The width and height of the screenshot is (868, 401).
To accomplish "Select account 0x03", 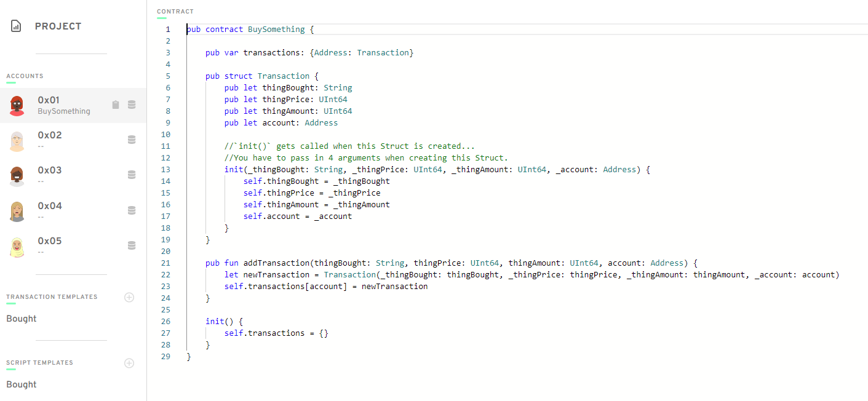I will [73, 176].
